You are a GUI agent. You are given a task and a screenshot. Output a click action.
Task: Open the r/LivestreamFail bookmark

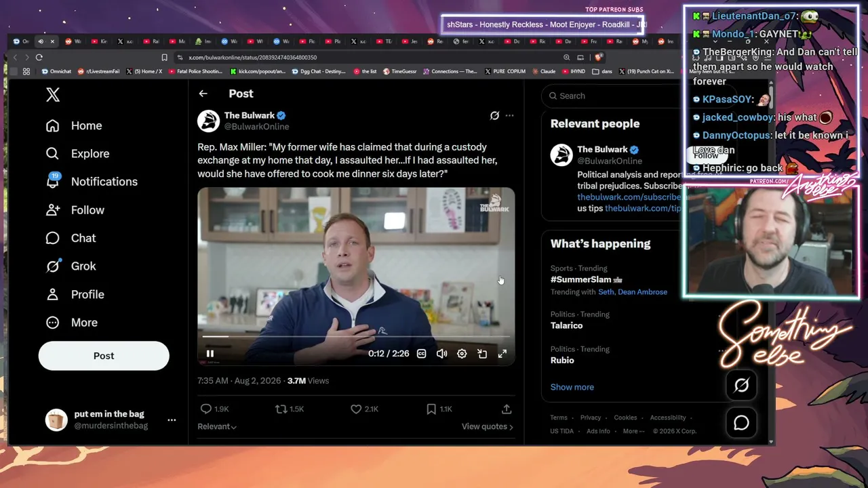[99, 71]
